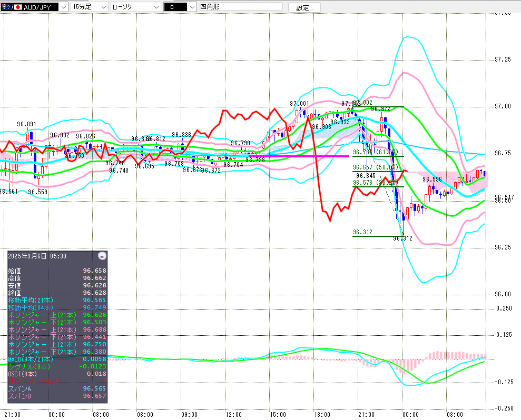Screen dimensions: 521x420
Task: Click the 96.891 high price label
Action: pos(26,124)
